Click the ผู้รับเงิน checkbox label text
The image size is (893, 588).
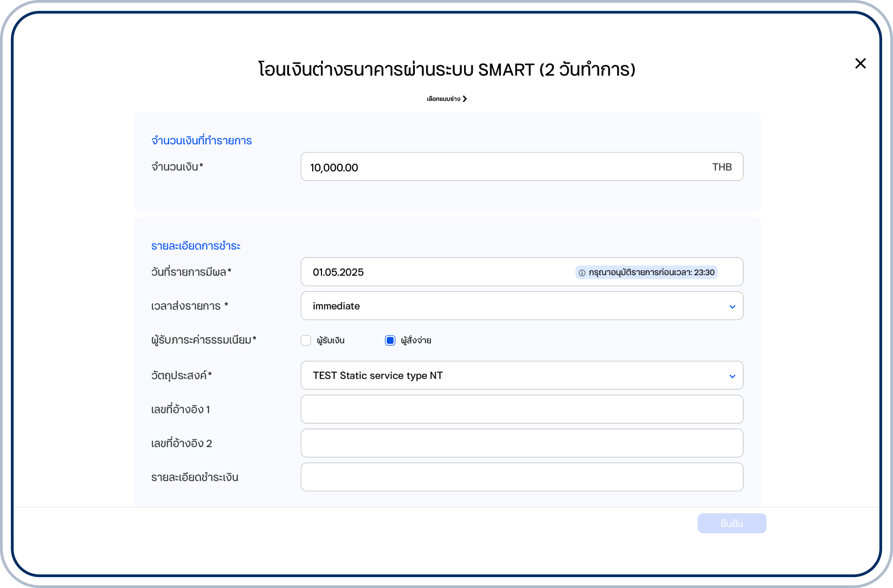pos(331,340)
